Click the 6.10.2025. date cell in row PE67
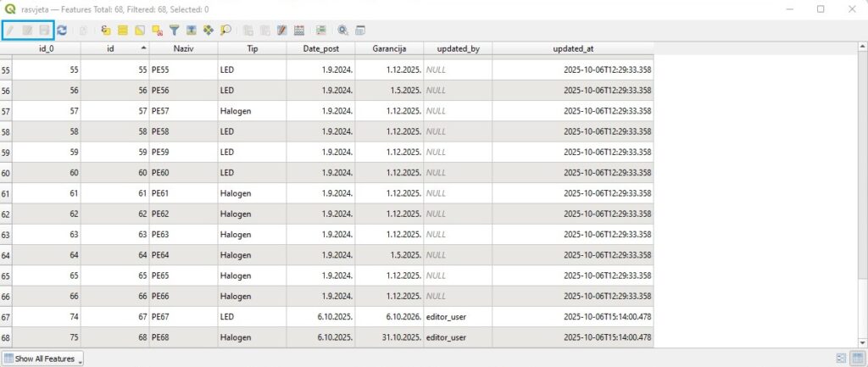 pyautogui.click(x=321, y=317)
